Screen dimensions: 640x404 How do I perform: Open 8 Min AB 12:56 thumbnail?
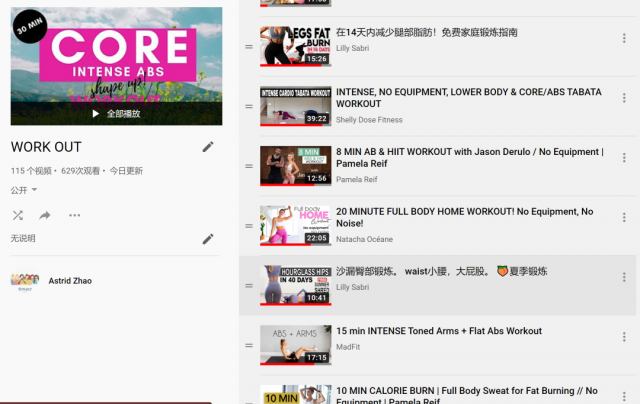click(x=296, y=166)
